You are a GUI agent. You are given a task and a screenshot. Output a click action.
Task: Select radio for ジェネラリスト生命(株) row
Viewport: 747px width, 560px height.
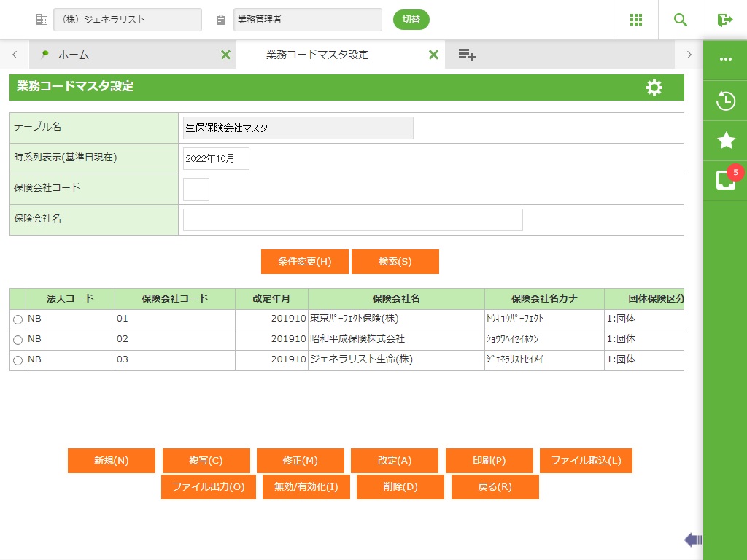18,360
